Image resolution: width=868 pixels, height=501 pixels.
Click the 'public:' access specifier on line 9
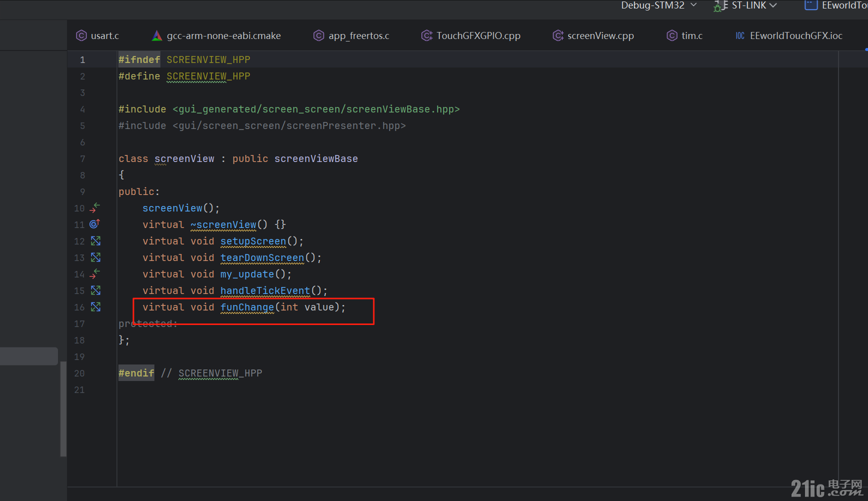point(139,191)
